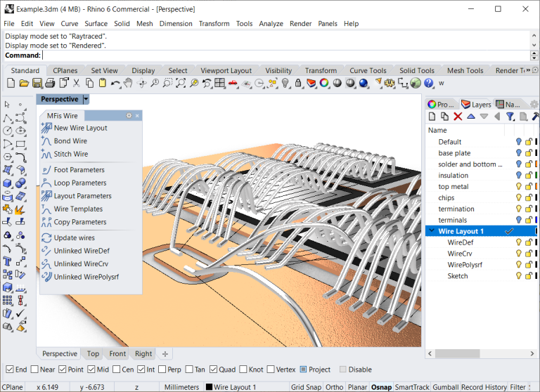Image resolution: width=540 pixels, height=392 pixels.
Task: Add new viewport tab with plus button
Action: (x=165, y=354)
